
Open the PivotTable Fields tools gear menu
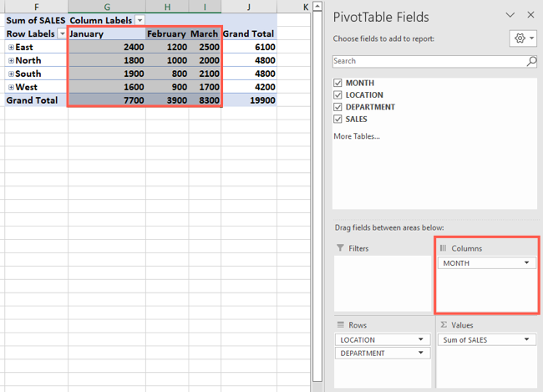tap(524, 38)
